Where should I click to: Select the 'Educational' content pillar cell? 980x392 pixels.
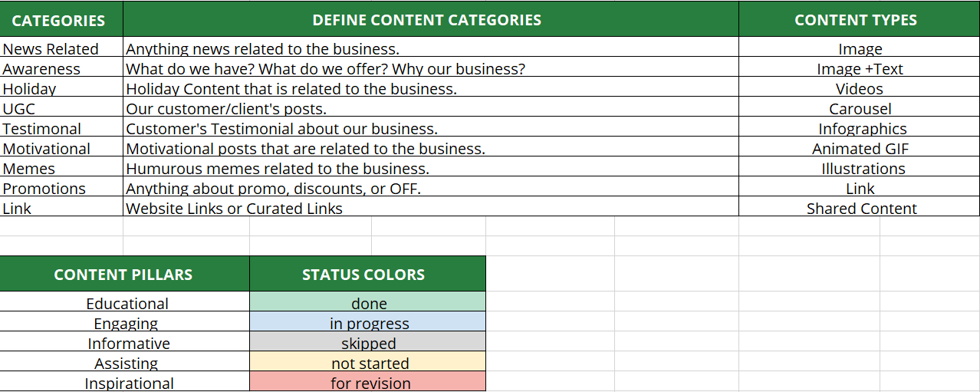coord(127,302)
